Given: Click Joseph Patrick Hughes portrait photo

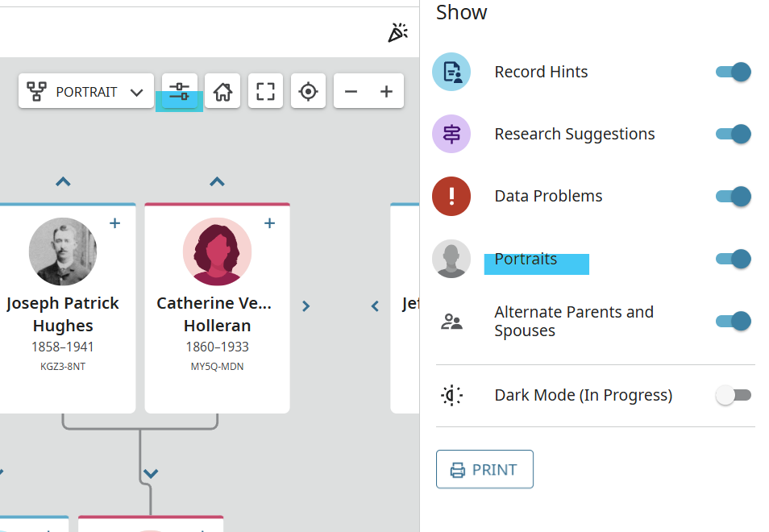Looking at the screenshot, I should [63, 251].
